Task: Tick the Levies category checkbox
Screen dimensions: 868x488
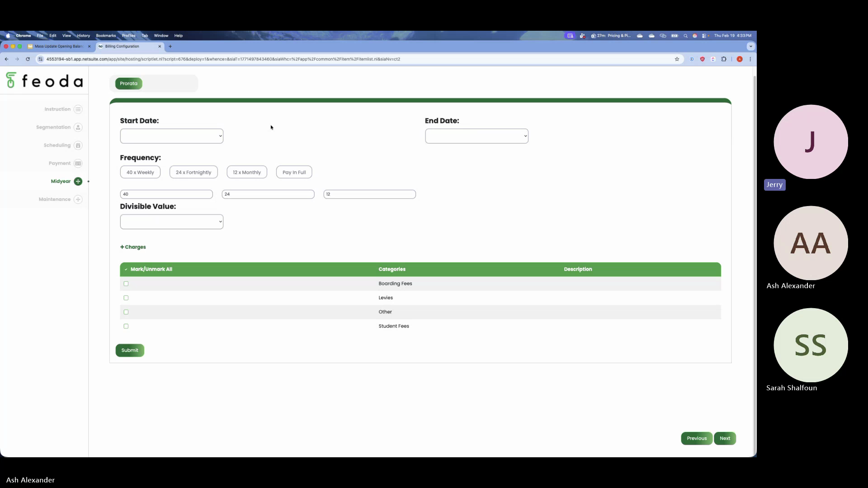Action: coord(126,298)
